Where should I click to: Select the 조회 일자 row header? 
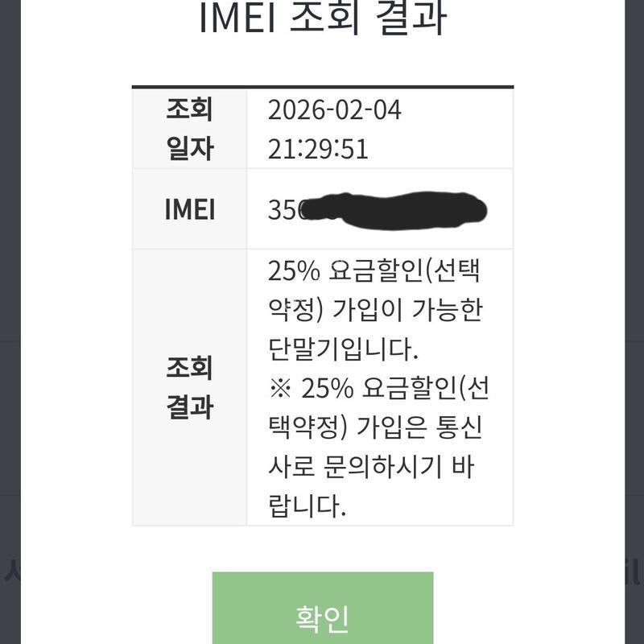pos(189,128)
